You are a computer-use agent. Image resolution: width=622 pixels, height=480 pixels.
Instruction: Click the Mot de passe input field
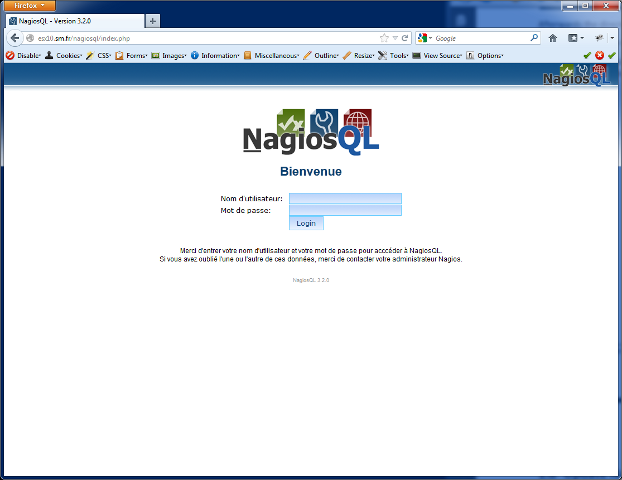[x=346, y=210]
